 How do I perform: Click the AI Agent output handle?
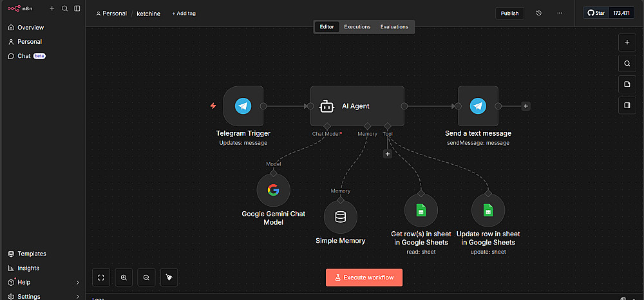[x=404, y=106]
